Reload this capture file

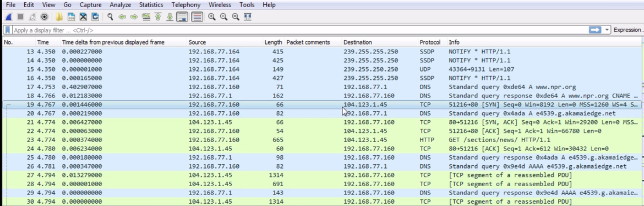click(x=95, y=17)
